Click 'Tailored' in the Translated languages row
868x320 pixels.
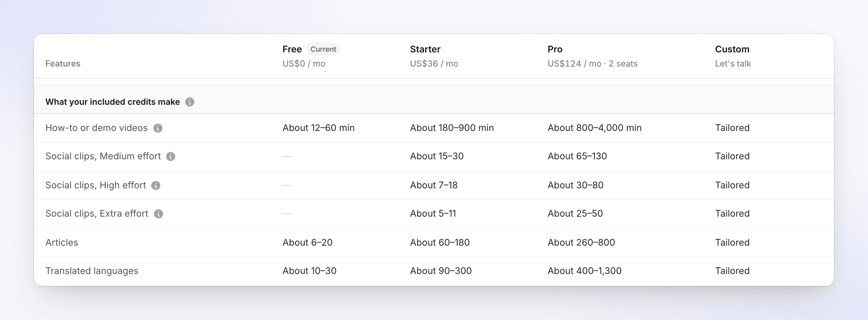[732, 271]
